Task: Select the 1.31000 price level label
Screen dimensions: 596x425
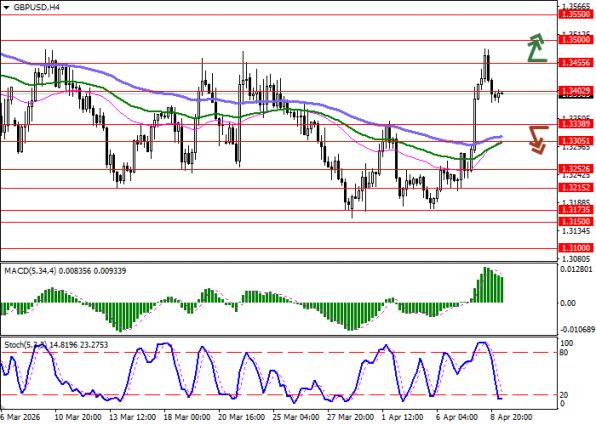Action: (x=576, y=248)
